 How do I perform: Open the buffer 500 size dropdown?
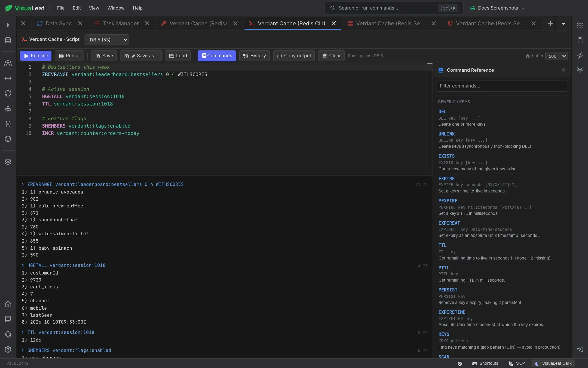556,56
